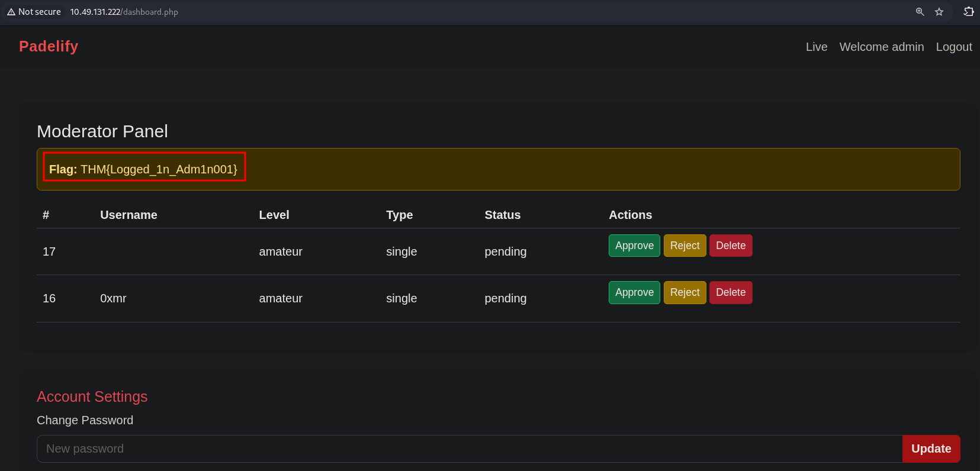Open the Live navigation link
This screenshot has height=471, width=980.
(816, 47)
